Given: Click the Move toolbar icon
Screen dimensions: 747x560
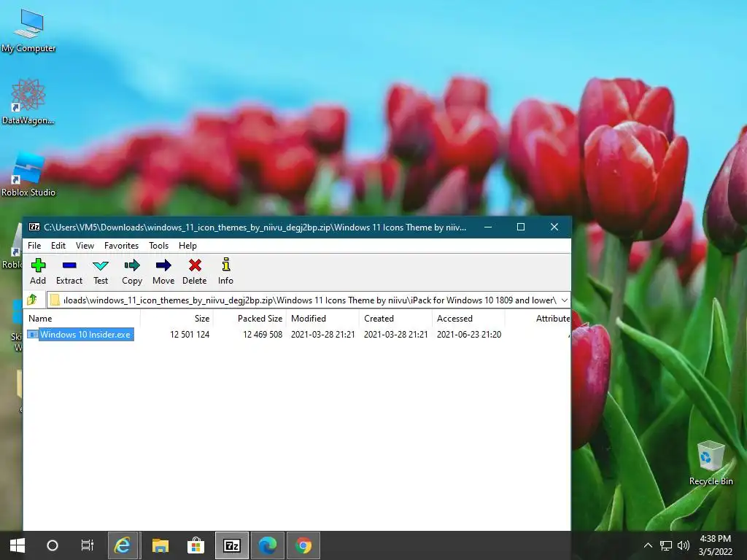Looking at the screenshot, I should [163, 272].
